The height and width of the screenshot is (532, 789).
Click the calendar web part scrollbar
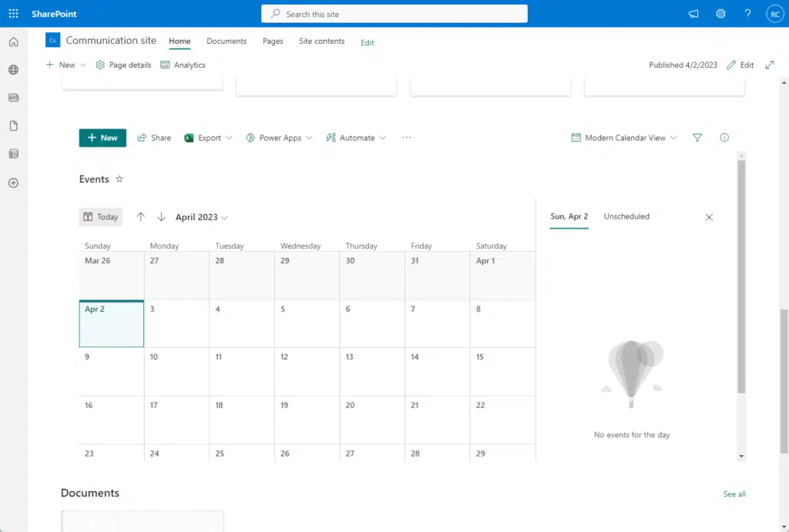(741, 276)
